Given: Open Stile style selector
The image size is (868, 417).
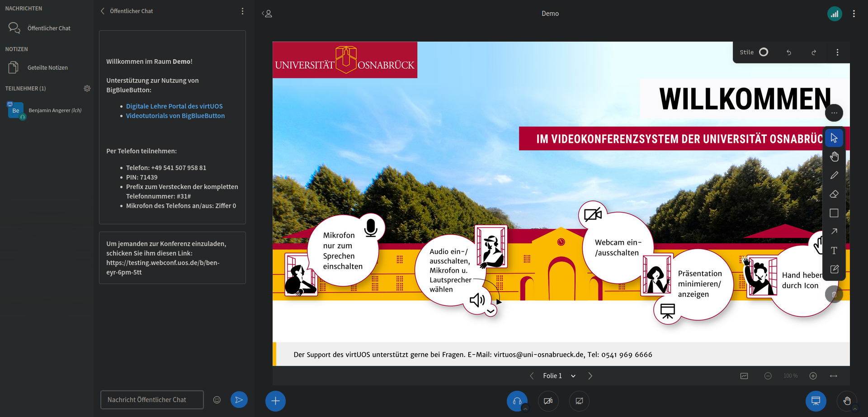Looking at the screenshot, I should tap(754, 52).
